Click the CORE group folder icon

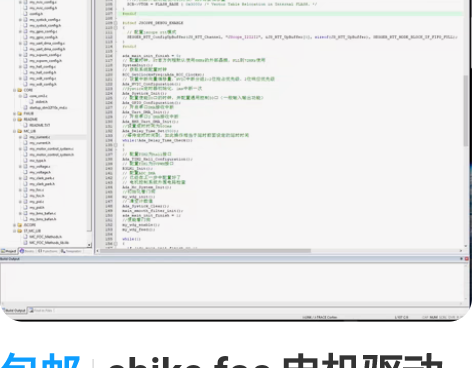coord(20,90)
